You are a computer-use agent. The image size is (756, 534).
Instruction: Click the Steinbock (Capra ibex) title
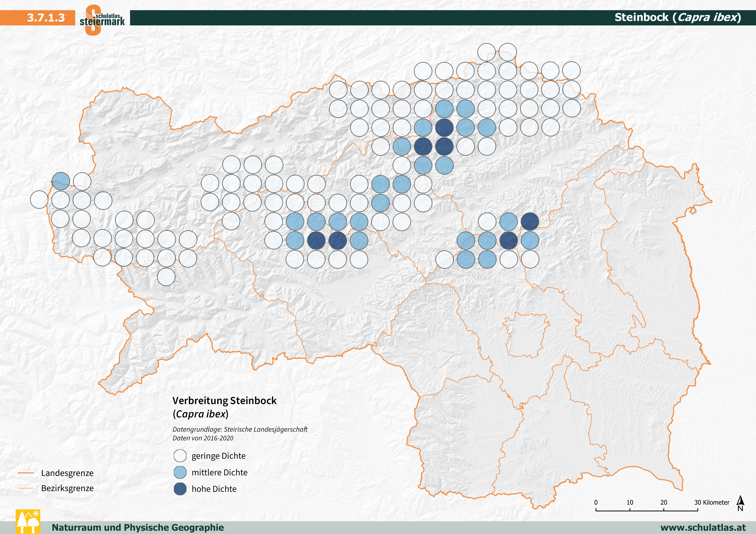pyautogui.click(x=678, y=17)
